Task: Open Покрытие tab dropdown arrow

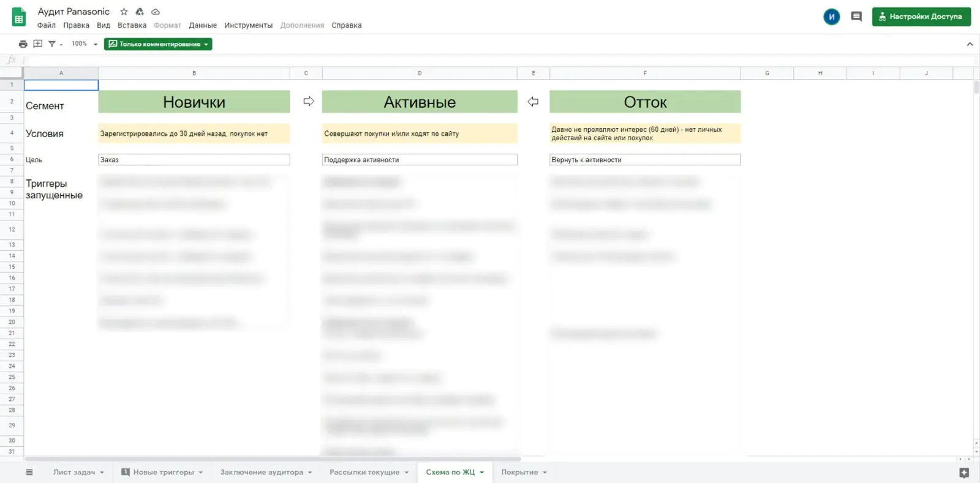Action: pos(545,473)
